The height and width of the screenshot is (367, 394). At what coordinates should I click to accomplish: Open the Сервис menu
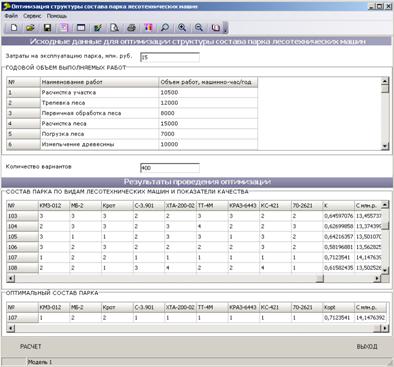pyautogui.click(x=32, y=16)
